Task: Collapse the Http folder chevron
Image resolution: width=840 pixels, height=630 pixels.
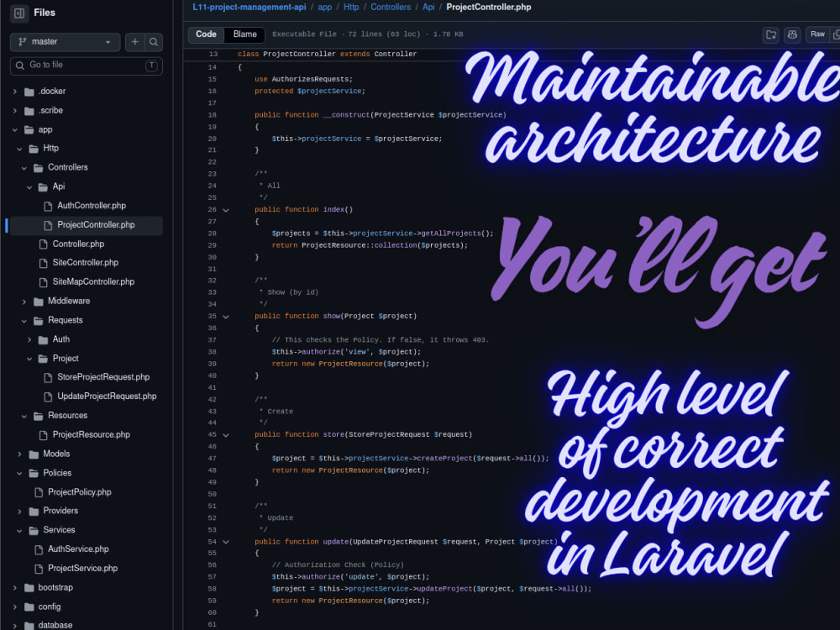Action: coord(20,149)
